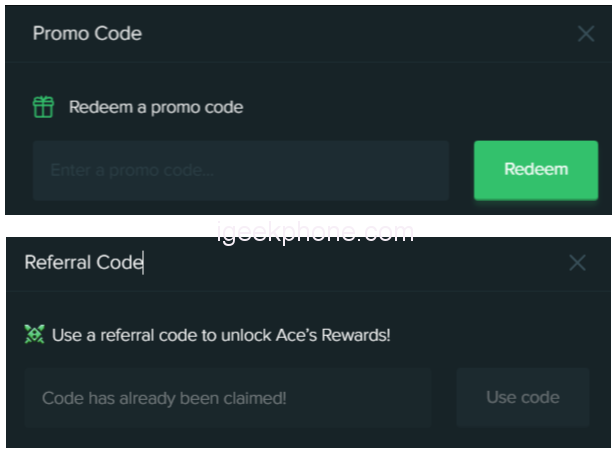Screen dimensions: 616x452
Task: Click the 'Redeem a promo code' label
Action: 155,107
